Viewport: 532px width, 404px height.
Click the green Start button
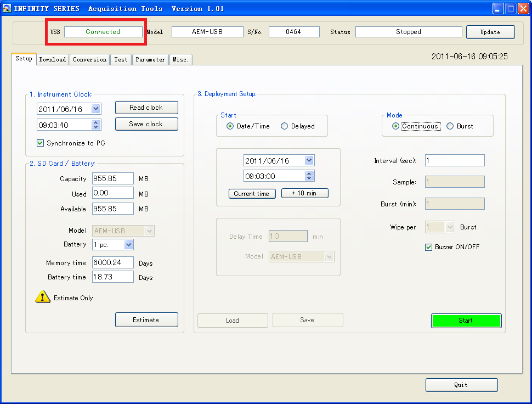[466, 321]
